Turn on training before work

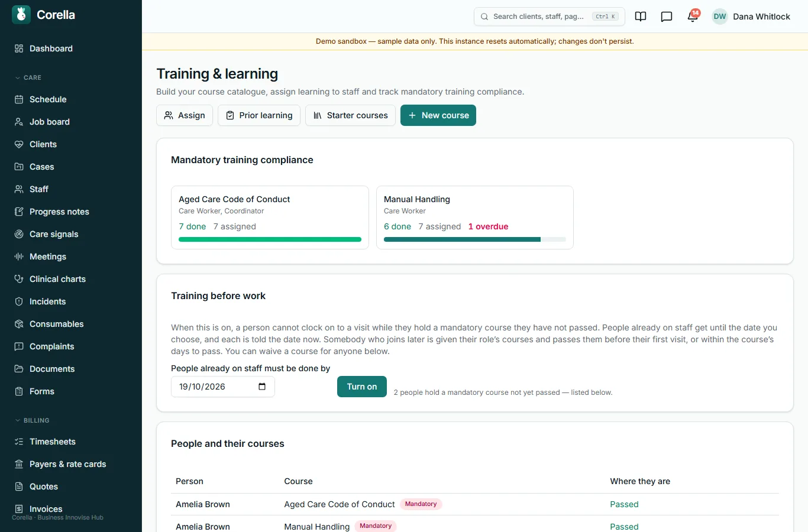coord(362,387)
